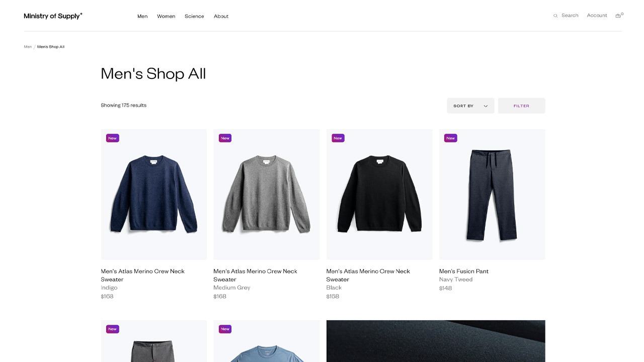Screen dimensions: 644x362
Task: Open the About page
Action: tap(221, 16)
